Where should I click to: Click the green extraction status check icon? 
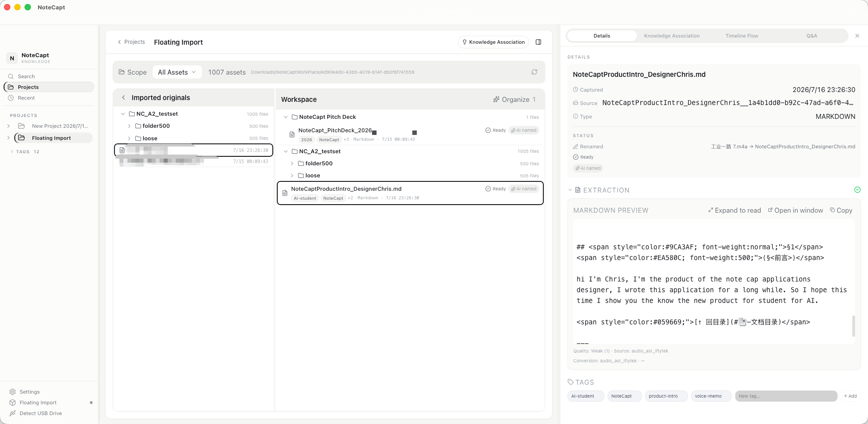pos(857,190)
